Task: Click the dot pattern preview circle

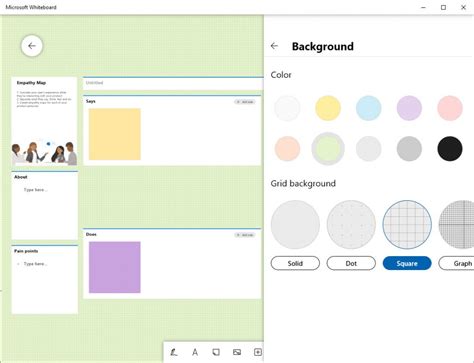Action: [x=351, y=224]
